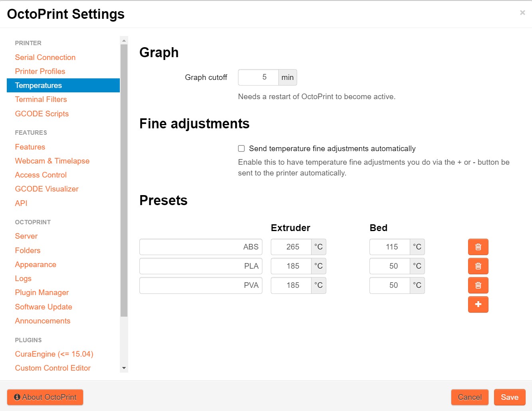Save the settings changes

(x=509, y=397)
